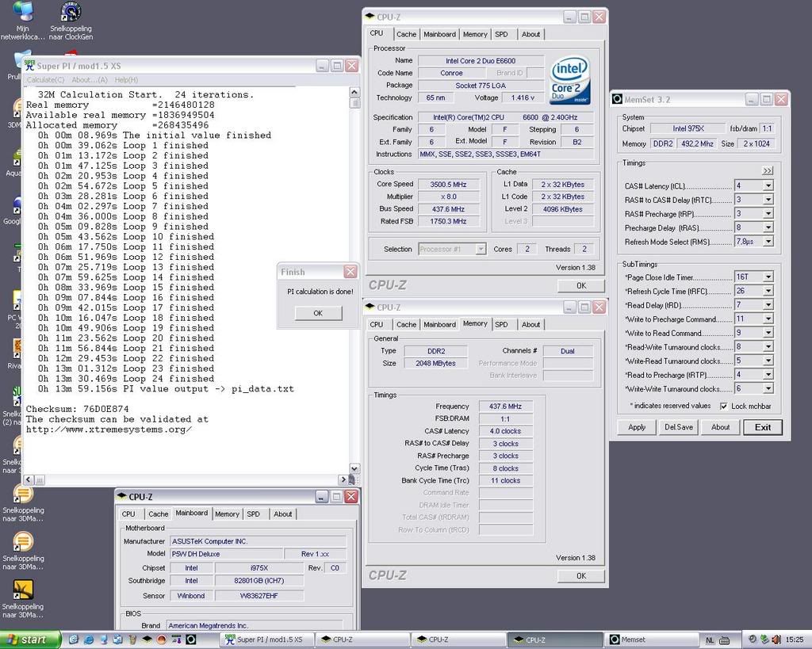The image size is (812, 649).
Task: Open Precharge Delay (tRAS) dropdown
Action: pyautogui.click(x=768, y=227)
